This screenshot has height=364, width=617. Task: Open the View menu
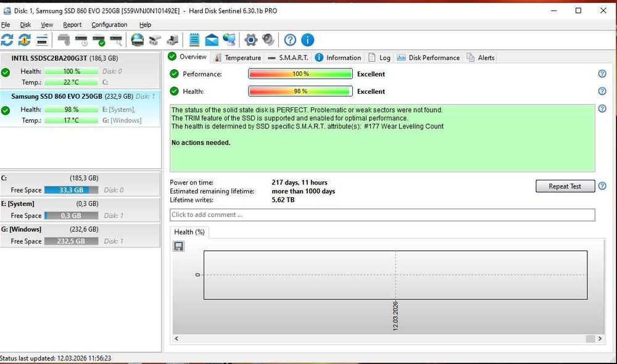(x=47, y=25)
